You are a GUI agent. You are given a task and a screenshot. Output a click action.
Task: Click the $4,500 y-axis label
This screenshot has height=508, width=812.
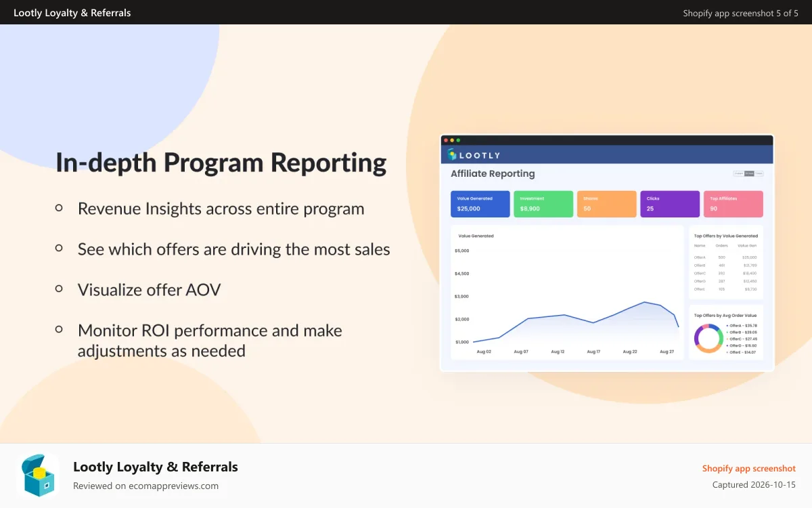[462, 274]
